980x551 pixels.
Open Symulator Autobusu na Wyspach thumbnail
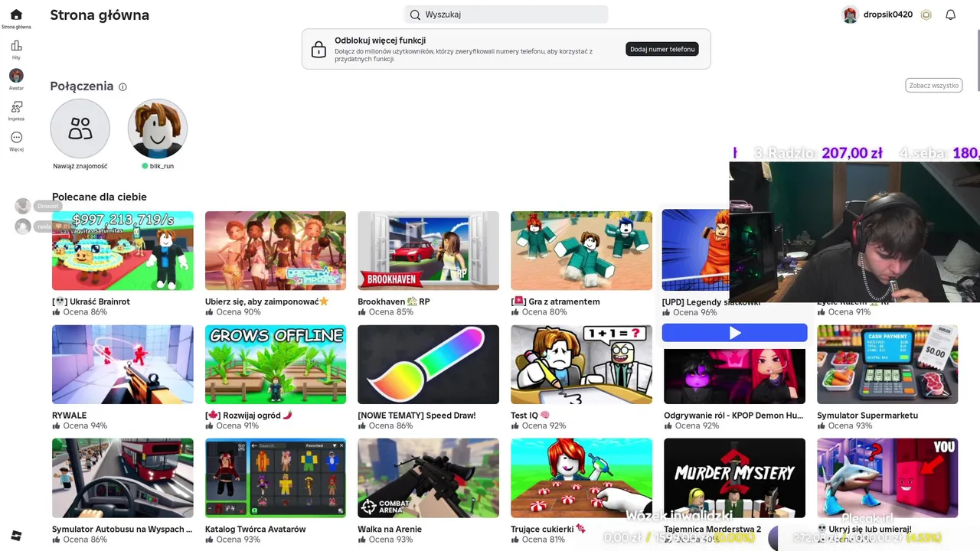122,478
